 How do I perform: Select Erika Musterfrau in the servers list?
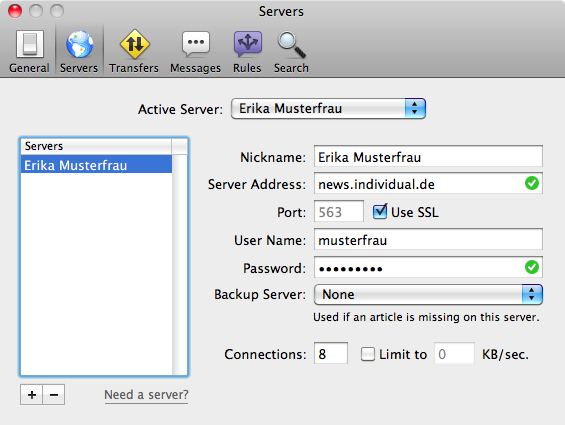point(96,164)
